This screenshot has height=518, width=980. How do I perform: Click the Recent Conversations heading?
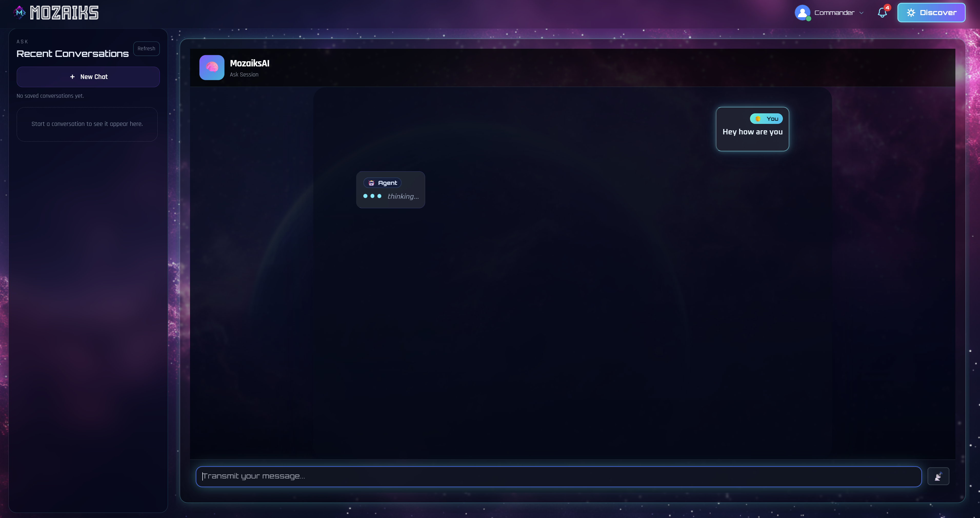point(73,54)
